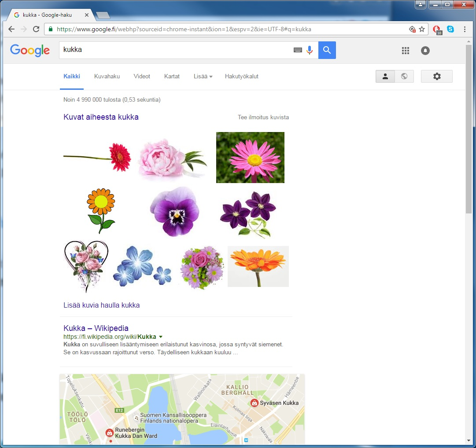Open the pink daisy on green background image
476x448 pixels.
coord(250,158)
